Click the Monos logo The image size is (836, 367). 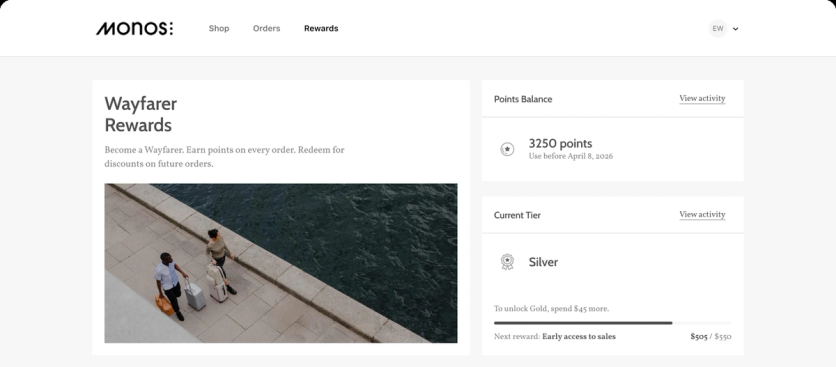(x=134, y=28)
